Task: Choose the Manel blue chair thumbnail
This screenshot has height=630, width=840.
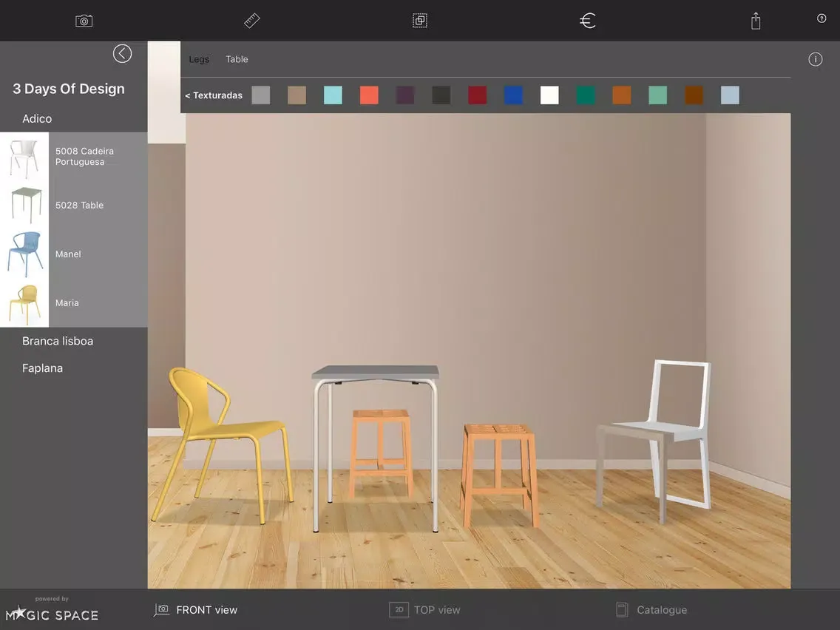Action: tap(24, 254)
